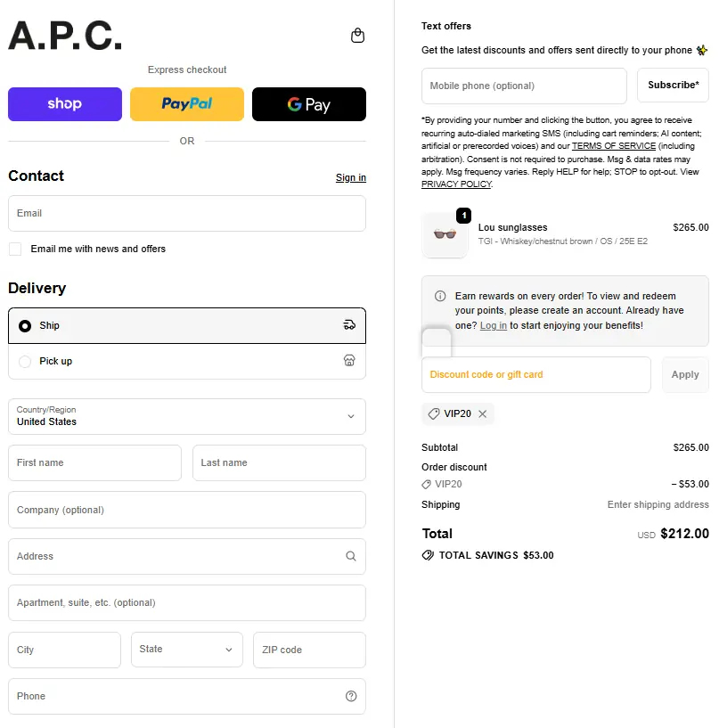
Task: Select the Pick up delivery option
Action: pyautogui.click(x=25, y=362)
